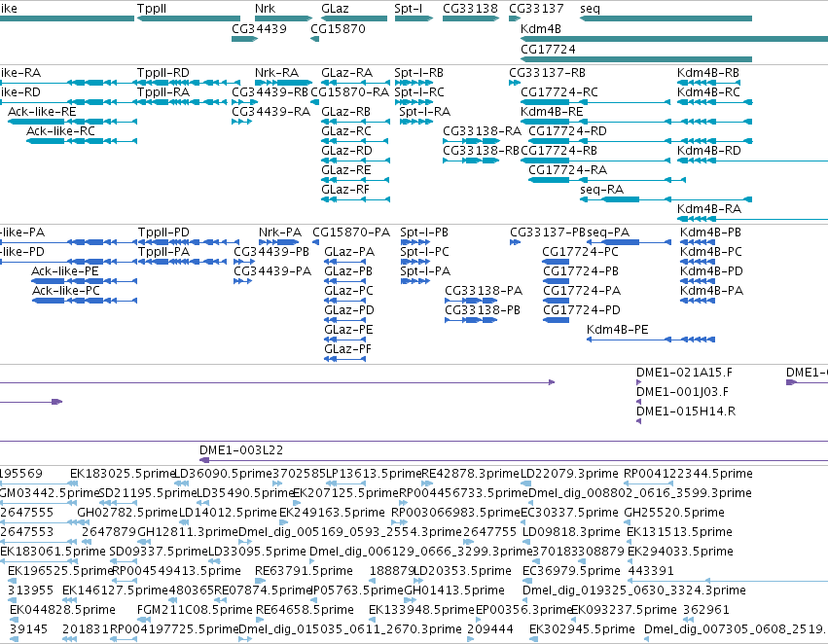
Task: Click protein GLaz-PF
Action: click(x=344, y=359)
